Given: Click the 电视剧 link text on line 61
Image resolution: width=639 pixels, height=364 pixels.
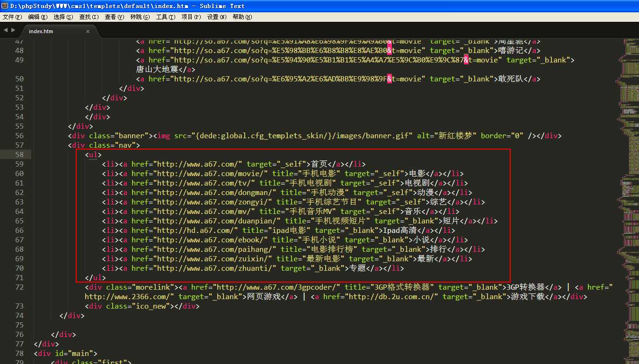Looking at the screenshot, I should pyautogui.click(x=417, y=183).
